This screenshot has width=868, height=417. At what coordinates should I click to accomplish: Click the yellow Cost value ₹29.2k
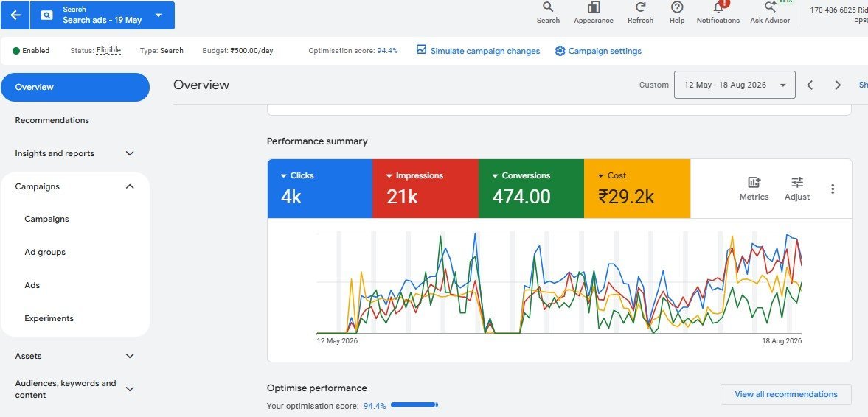pos(626,196)
